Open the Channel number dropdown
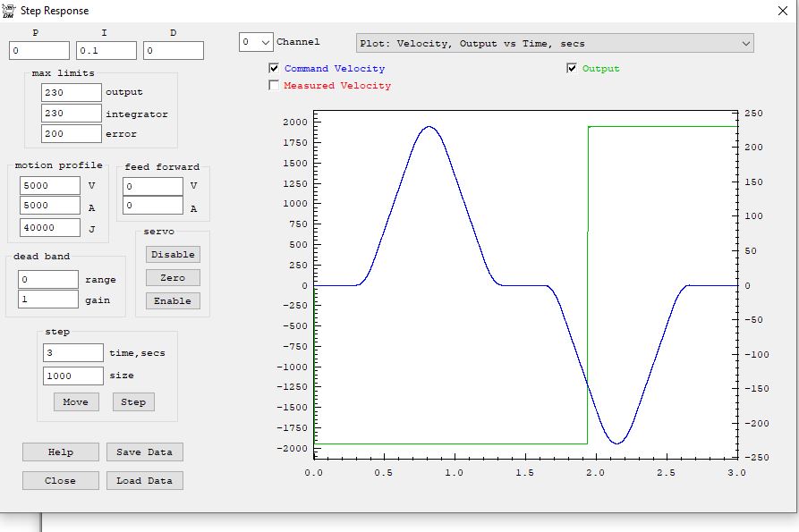 256,42
